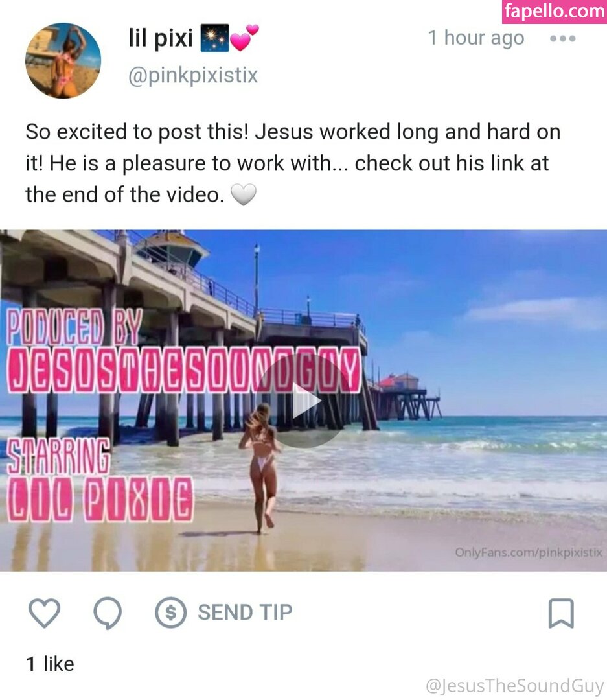Like the post with the heart icon
Image resolution: width=607 pixels, height=700 pixels.
pyautogui.click(x=44, y=612)
